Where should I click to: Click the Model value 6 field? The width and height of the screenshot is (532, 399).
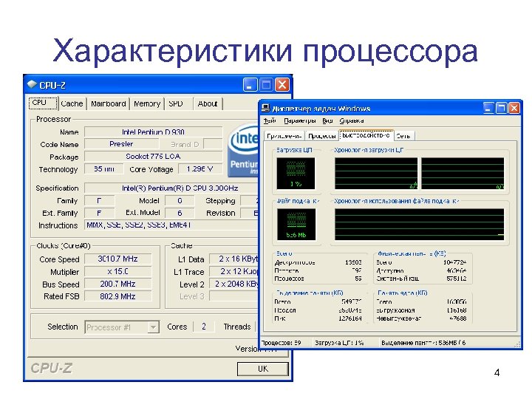click(180, 200)
